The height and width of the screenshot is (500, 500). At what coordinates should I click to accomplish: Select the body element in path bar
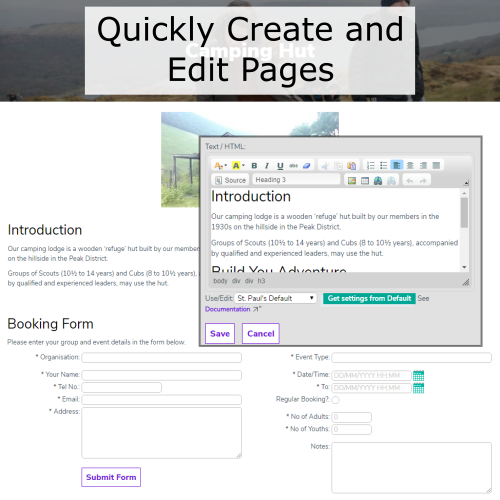click(220, 281)
